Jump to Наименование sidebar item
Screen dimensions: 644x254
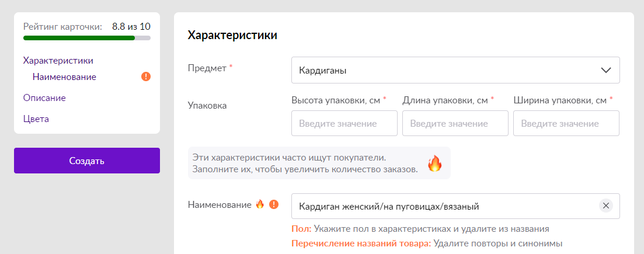click(64, 77)
